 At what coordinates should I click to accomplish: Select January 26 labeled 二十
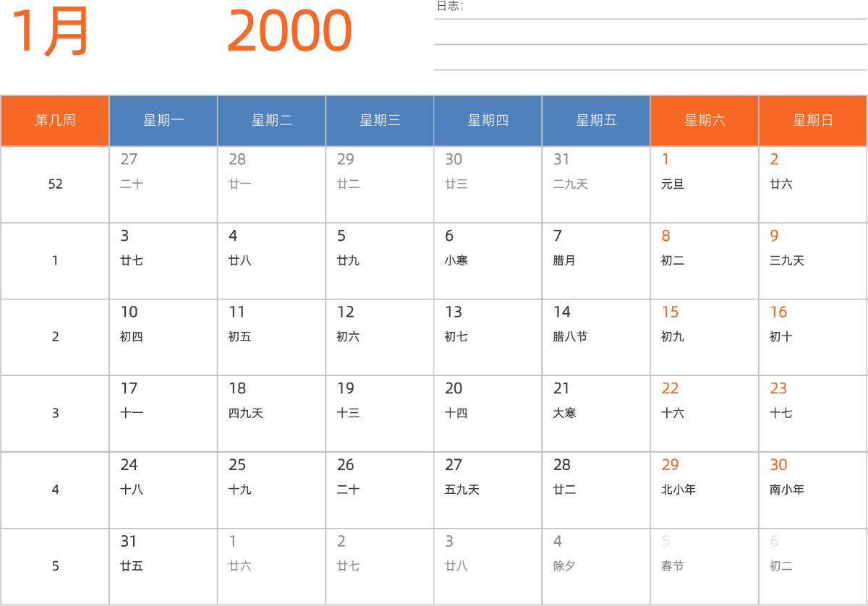click(x=380, y=490)
